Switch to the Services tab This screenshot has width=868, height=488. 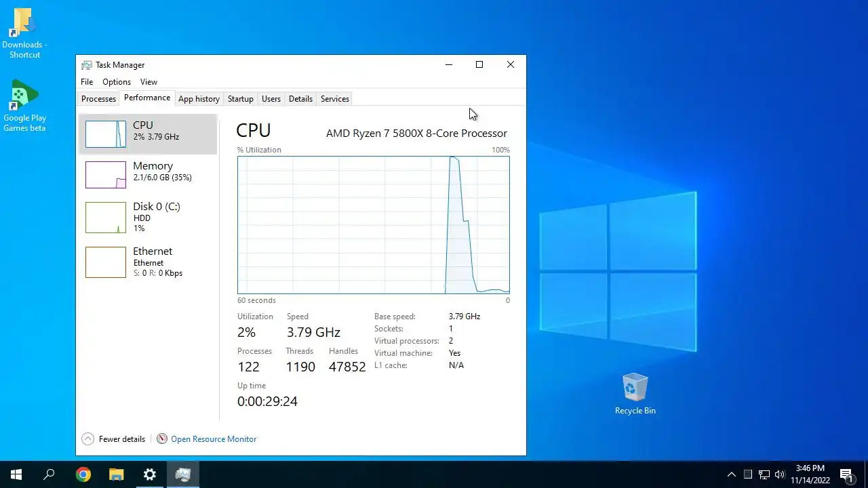(335, 99)
